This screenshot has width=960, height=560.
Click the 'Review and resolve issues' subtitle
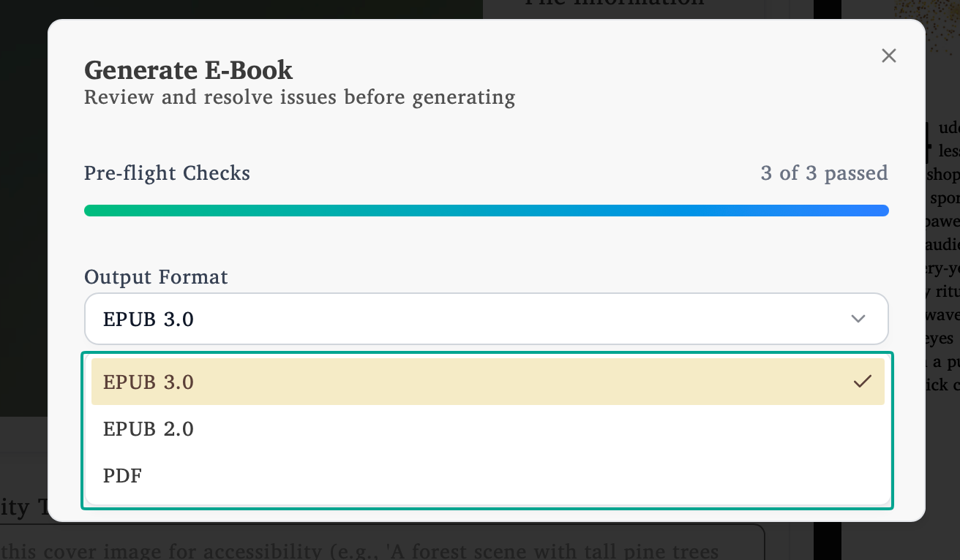coord(300,97)
